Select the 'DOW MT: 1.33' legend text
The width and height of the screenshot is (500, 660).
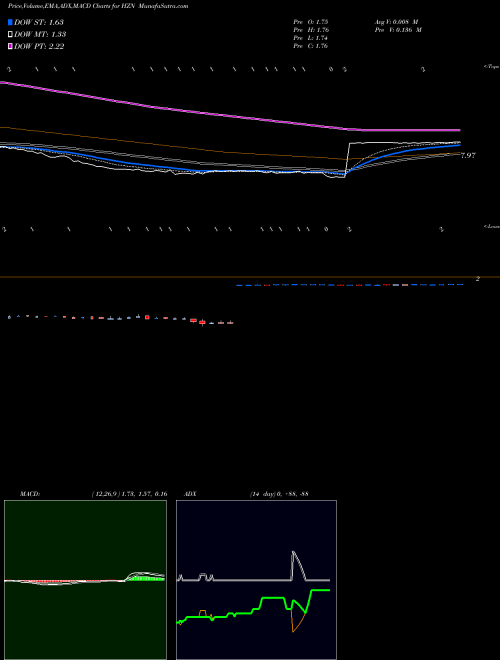40,35
